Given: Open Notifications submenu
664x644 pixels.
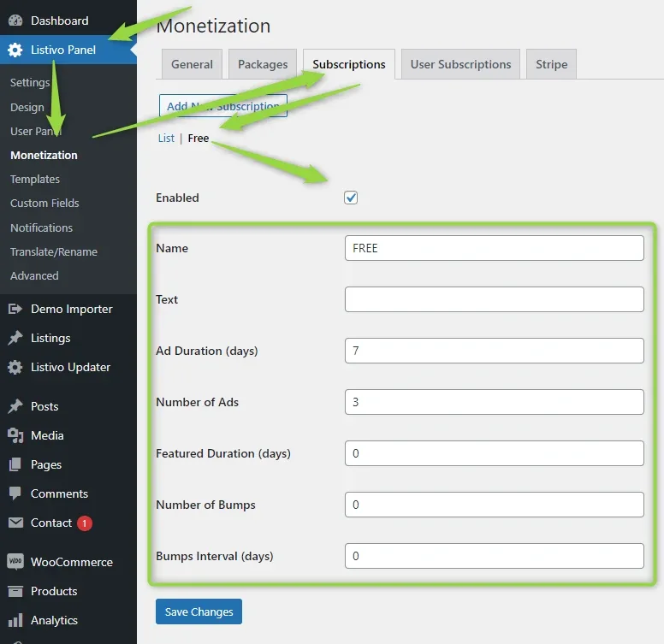Looking at the screenshot, I should click(x=41, y=227).
